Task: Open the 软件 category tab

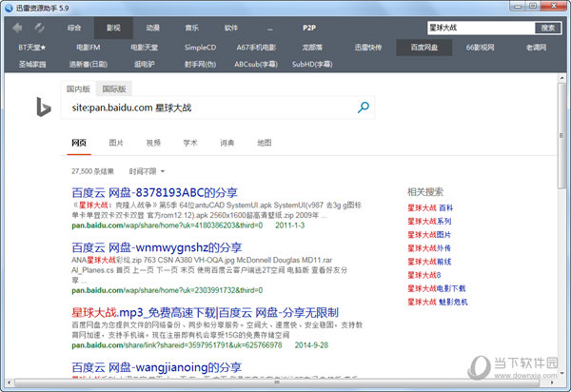Action: 231,28
